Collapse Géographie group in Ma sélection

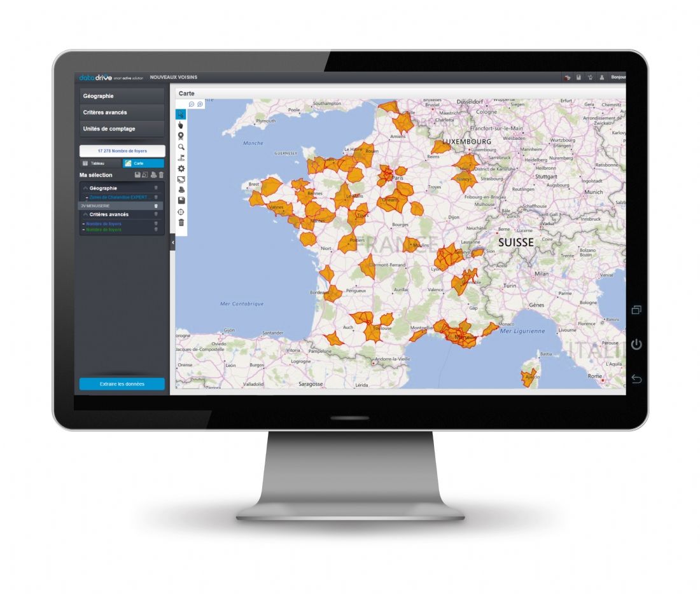85,188
